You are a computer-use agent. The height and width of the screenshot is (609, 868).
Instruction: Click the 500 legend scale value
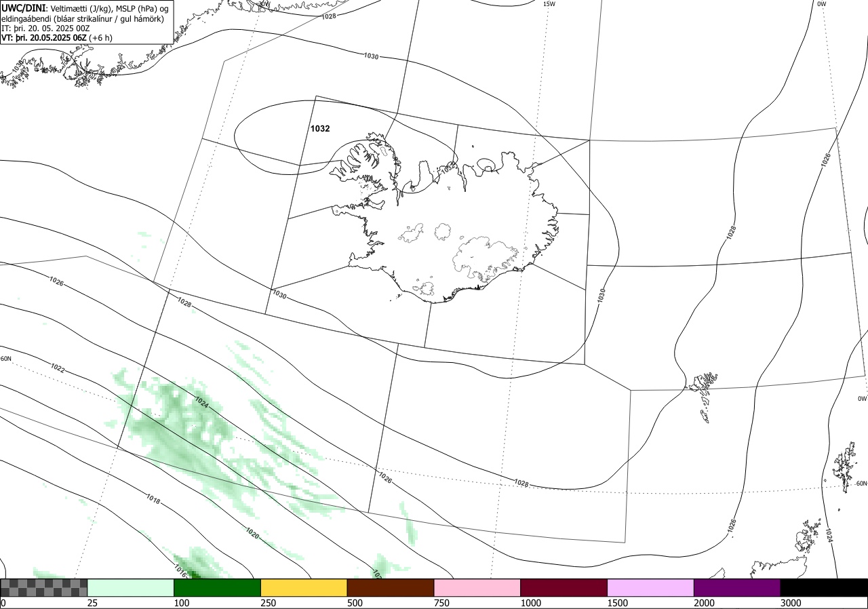355,603
